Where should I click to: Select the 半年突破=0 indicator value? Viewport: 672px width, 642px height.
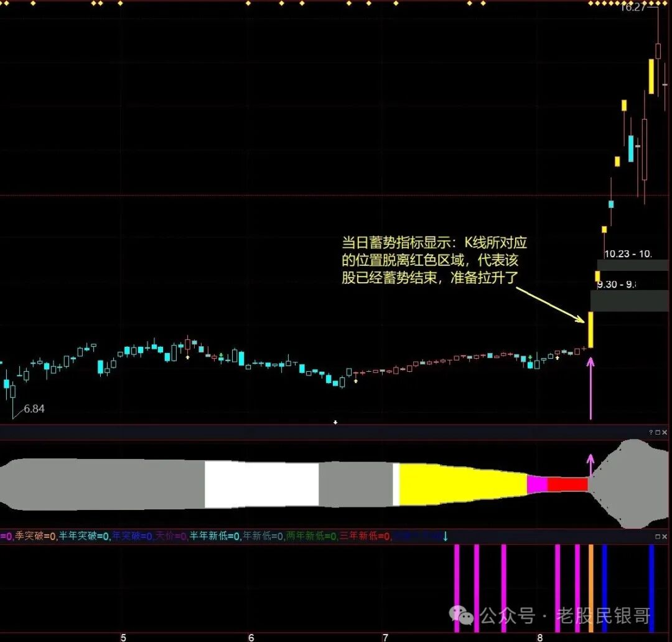click(x=84, y=536)
